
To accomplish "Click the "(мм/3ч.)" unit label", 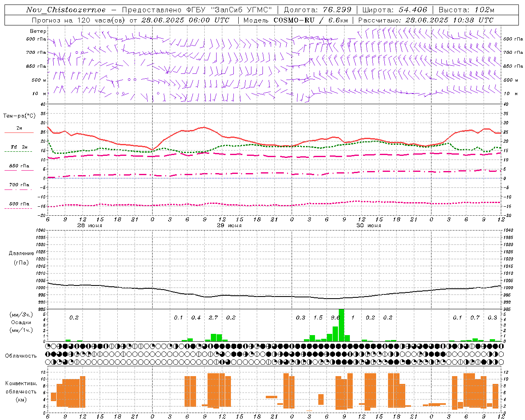I will 21,315.
